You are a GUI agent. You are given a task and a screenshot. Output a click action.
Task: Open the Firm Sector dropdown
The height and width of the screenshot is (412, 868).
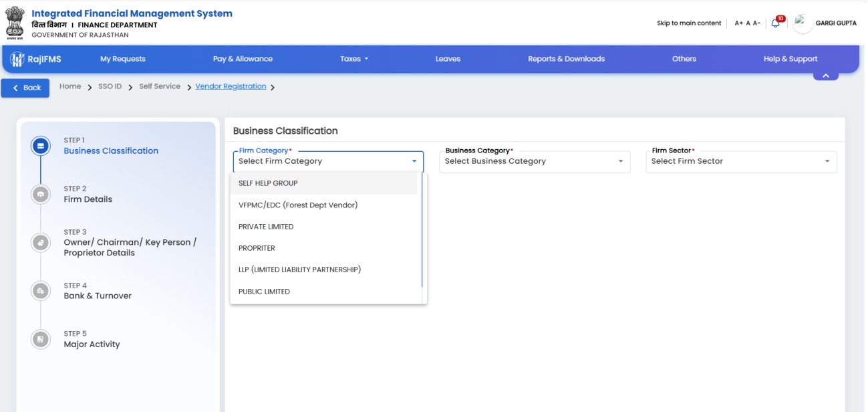(x=741, y=161)
